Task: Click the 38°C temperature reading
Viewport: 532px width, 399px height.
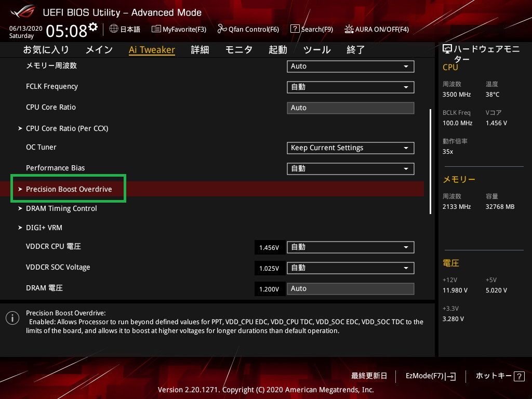Action: (x=493, y=95)
